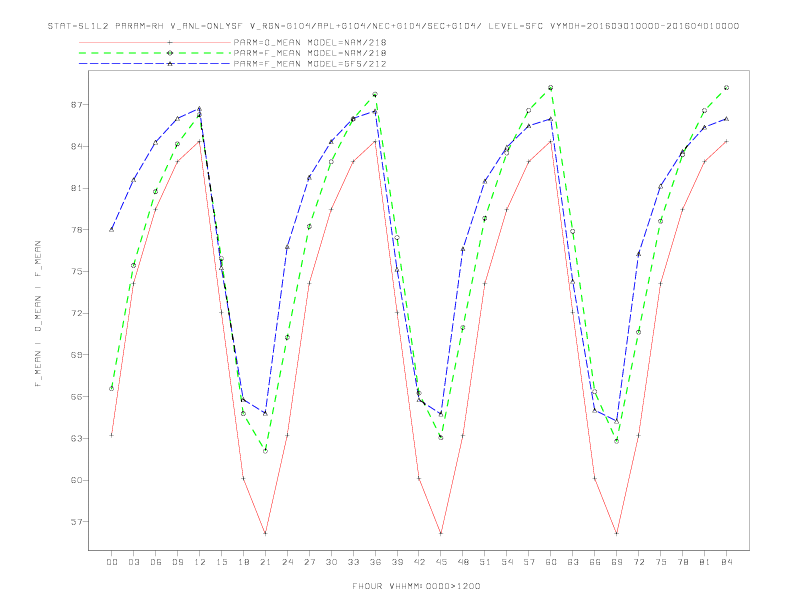The height and width of the screenshot is (612, 792).
Task: Click x-axis hour label 03
Action: (133, 562)
